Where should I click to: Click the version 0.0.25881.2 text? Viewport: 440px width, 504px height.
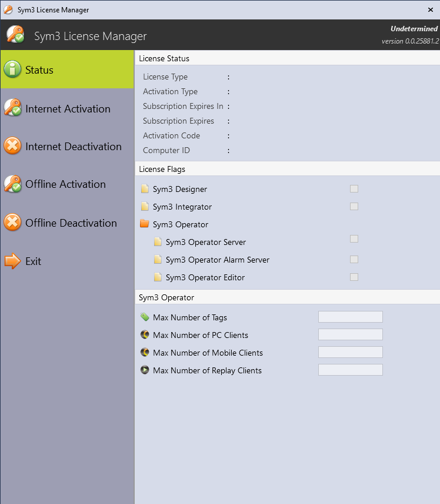[410, 41]
